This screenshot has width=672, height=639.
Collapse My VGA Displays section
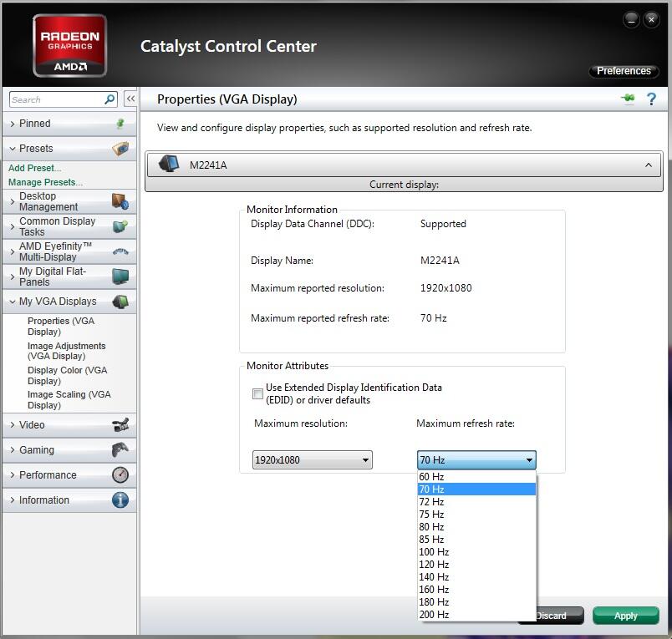pyautogui.click(x=12, y=302)
